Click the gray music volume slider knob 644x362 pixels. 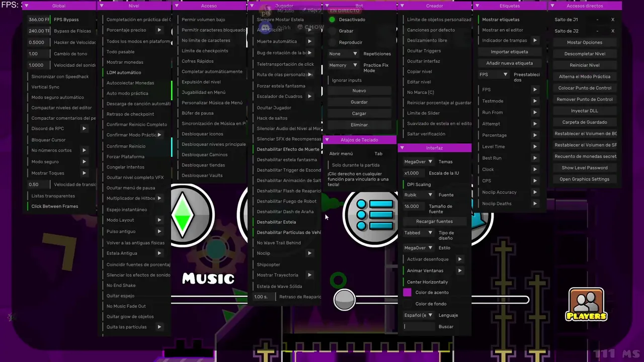pyautogui.click(x=345, y=300)
